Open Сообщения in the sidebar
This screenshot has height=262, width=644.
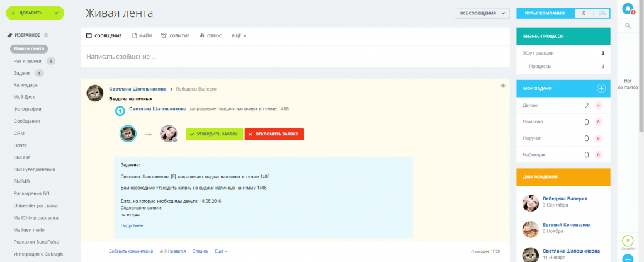(26, 121)
